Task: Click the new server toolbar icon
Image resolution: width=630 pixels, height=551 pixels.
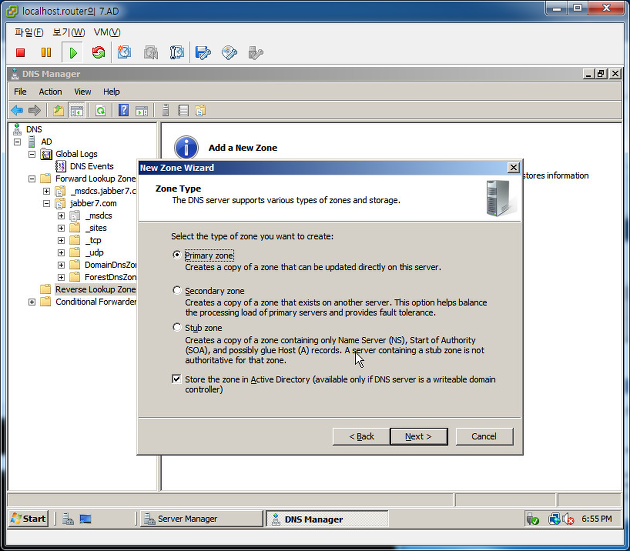Action: pos(166,110)
